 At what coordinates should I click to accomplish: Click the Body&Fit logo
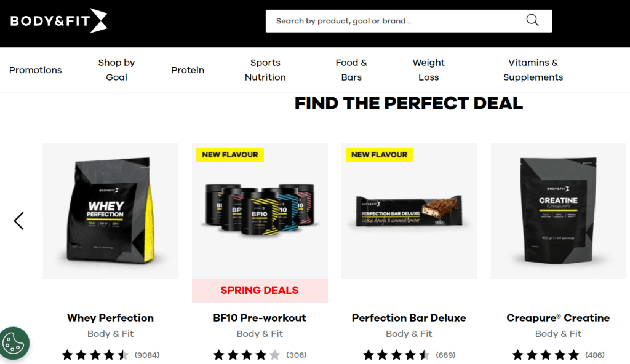(58, 20)
